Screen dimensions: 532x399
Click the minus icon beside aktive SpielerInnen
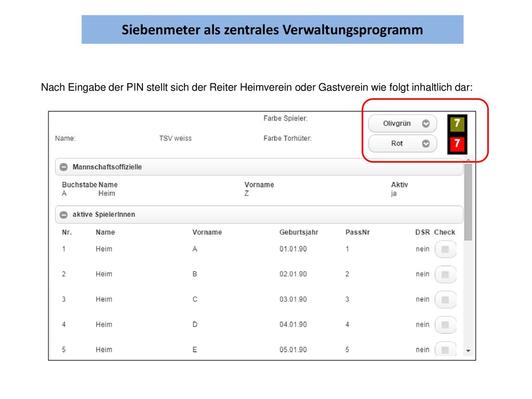pos(63,215)
